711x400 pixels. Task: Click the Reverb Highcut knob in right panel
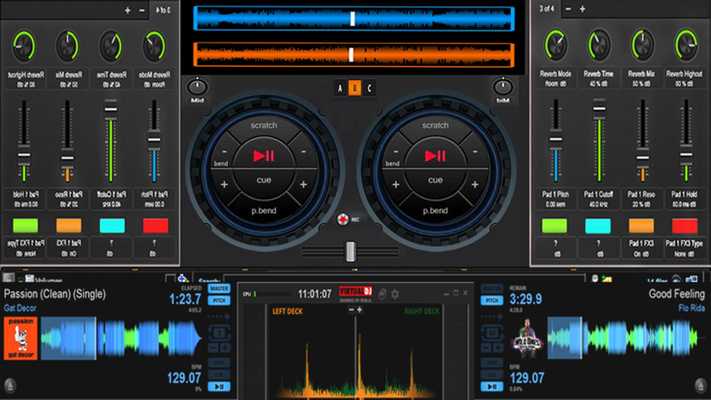pyautogui.click(x=686, y=45)
